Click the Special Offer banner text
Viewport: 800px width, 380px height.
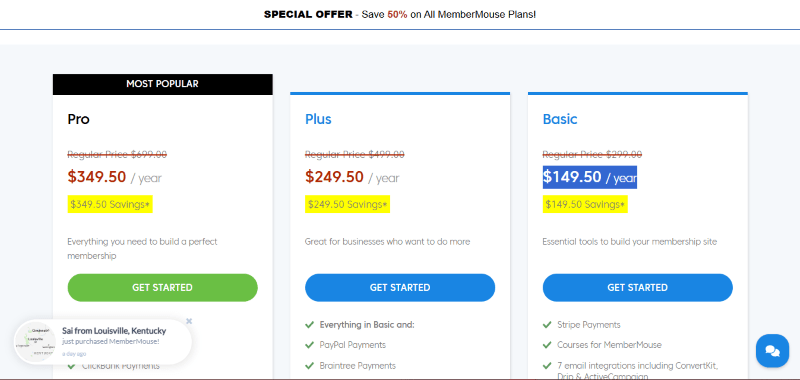pyautogui.click(x=400, y=15)
